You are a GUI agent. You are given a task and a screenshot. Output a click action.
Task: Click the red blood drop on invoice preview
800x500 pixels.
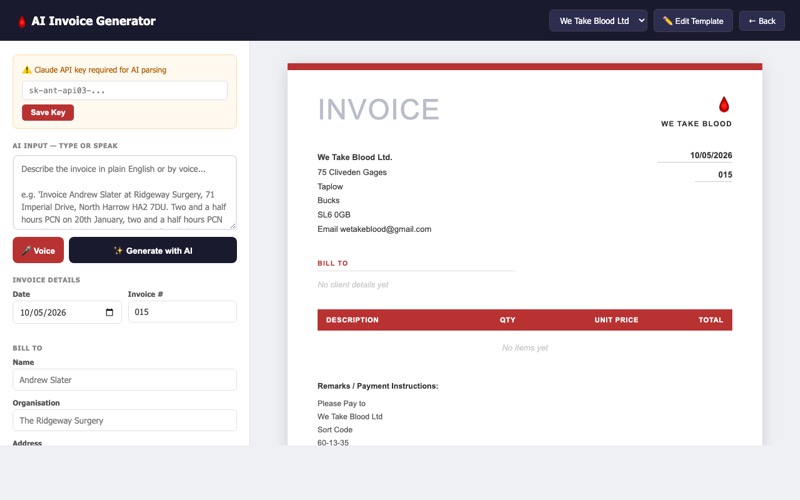[x=723, y=105]
